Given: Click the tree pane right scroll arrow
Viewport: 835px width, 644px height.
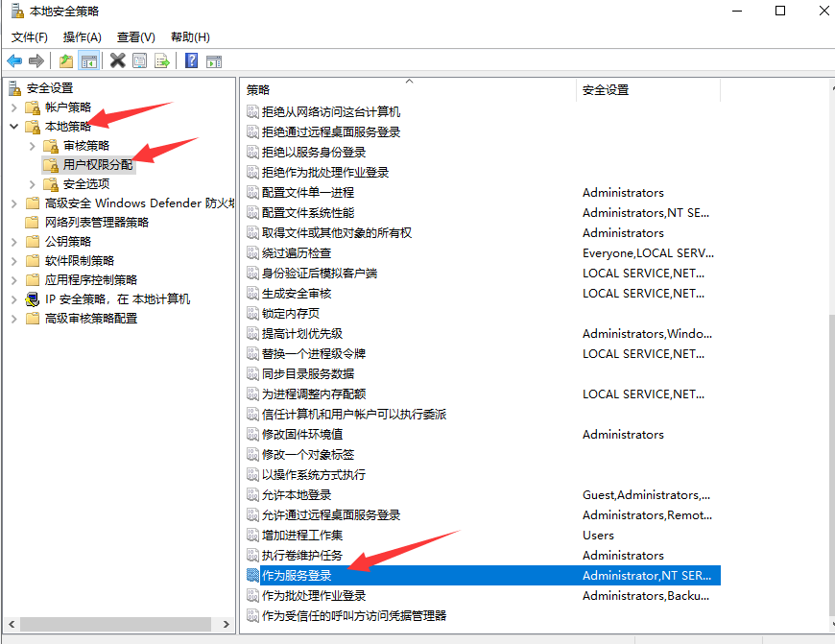Looking at the screenshot, I should [227, 624].
